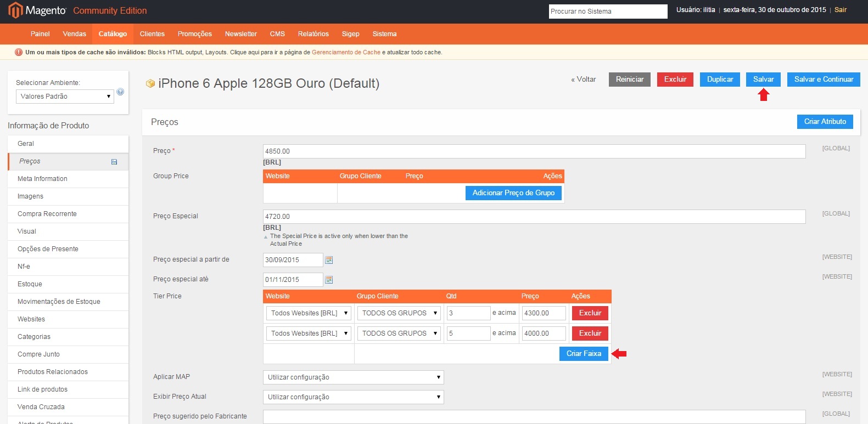The width and height of the screenshot is (868, 424).
Task: Select the Preços tab
Action: 68,161
